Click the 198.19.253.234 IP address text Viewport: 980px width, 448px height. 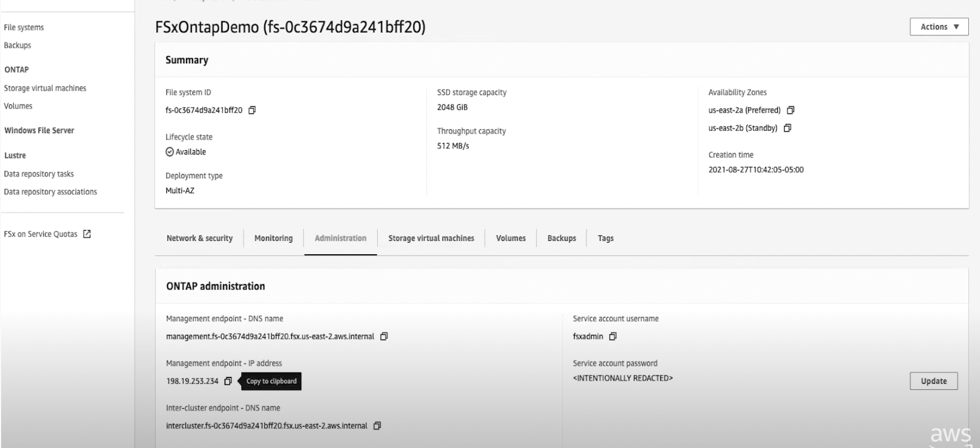coord(192,381)
